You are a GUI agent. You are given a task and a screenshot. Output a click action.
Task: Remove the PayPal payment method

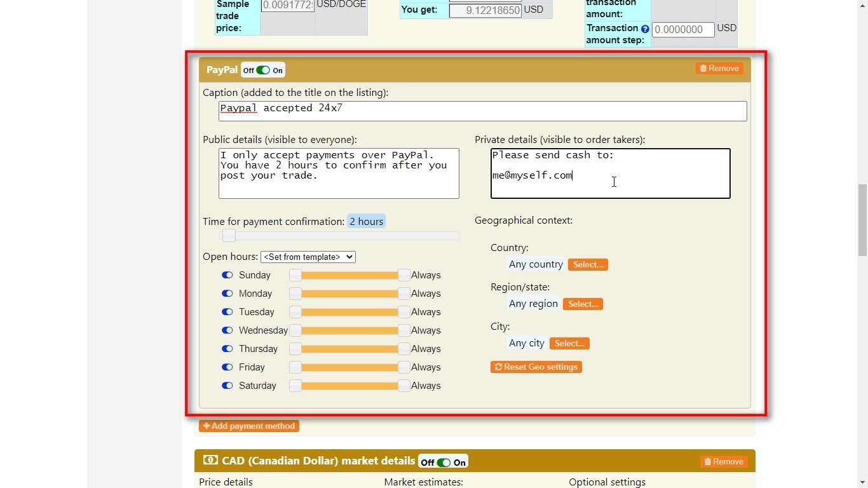[x=719, y=69]
